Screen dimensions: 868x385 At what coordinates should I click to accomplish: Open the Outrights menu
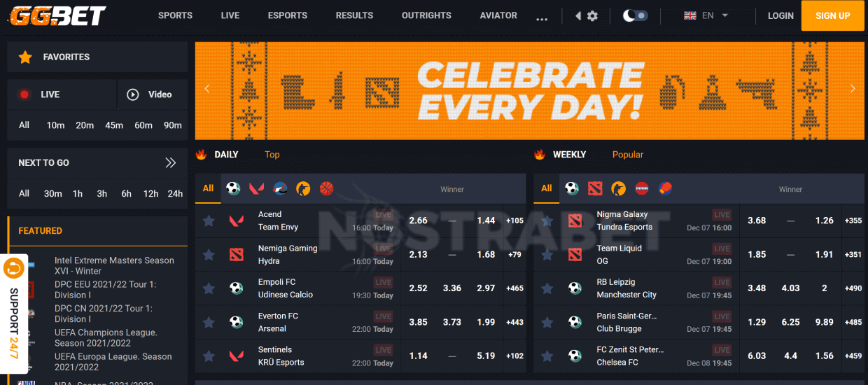click(426, 15)
